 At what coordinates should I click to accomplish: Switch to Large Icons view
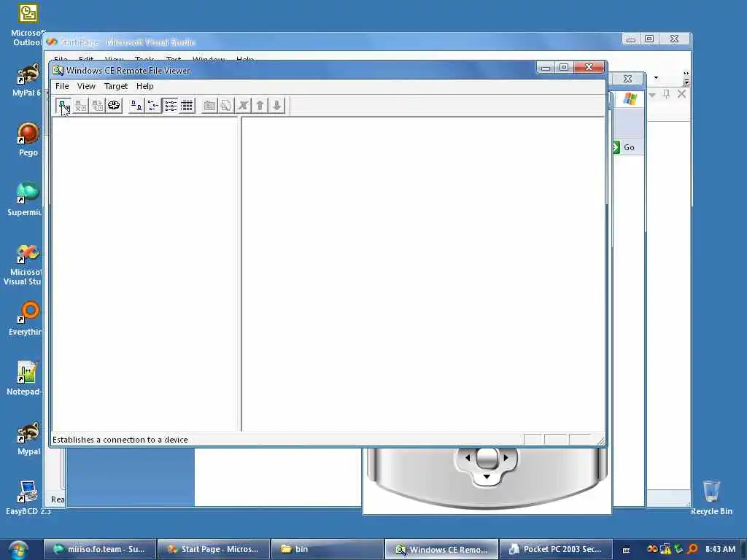point(136,106)
